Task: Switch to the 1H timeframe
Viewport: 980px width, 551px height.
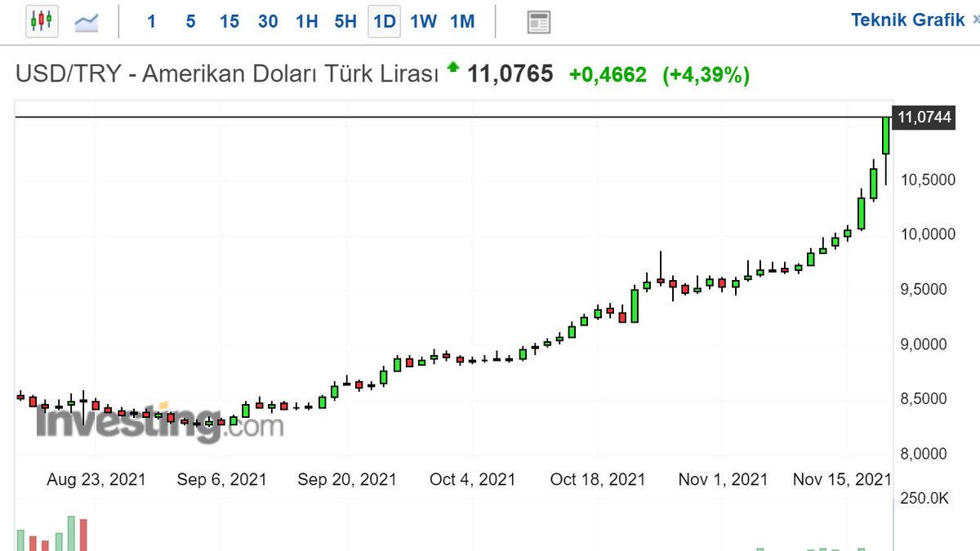Action: click(x=305, y=21)
